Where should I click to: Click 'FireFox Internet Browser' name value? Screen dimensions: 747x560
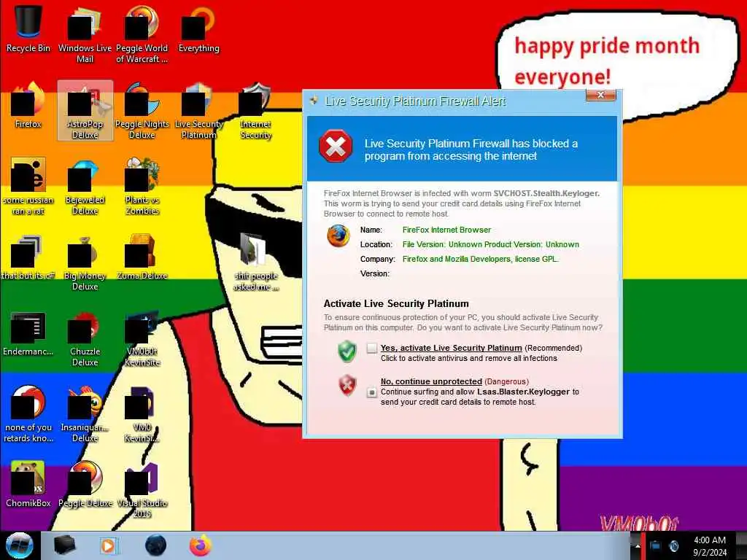pos(446,230)
